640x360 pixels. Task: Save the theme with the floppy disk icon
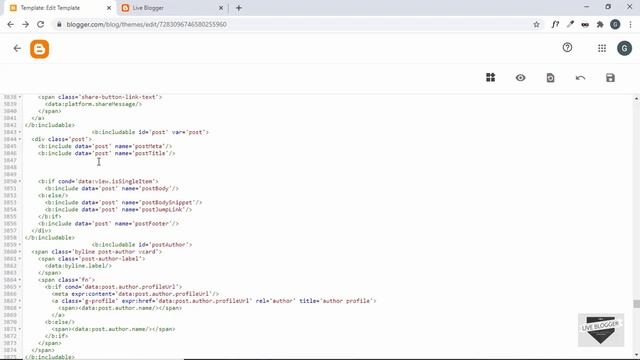610,78
